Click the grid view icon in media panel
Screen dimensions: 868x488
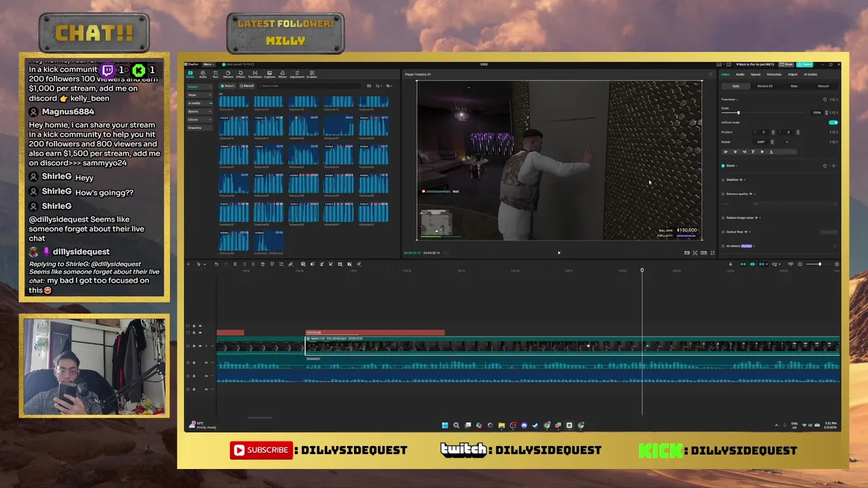(369, 86)
